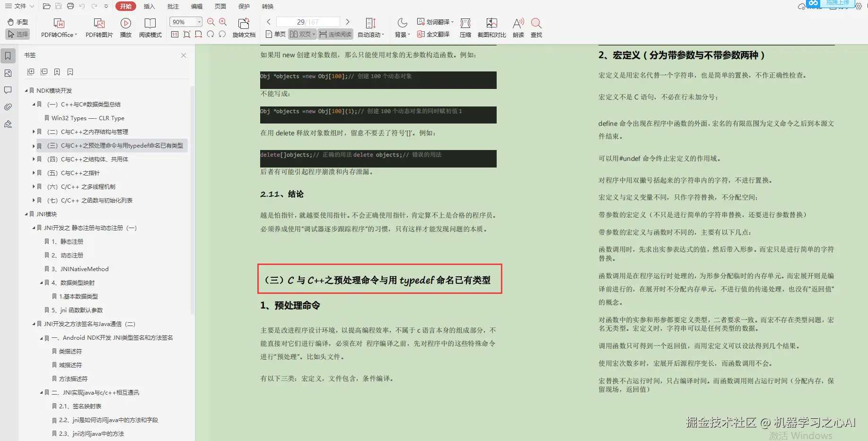Open background (背景) color dropdown
This screenshot has width=868, height=441.
[402, 28]
